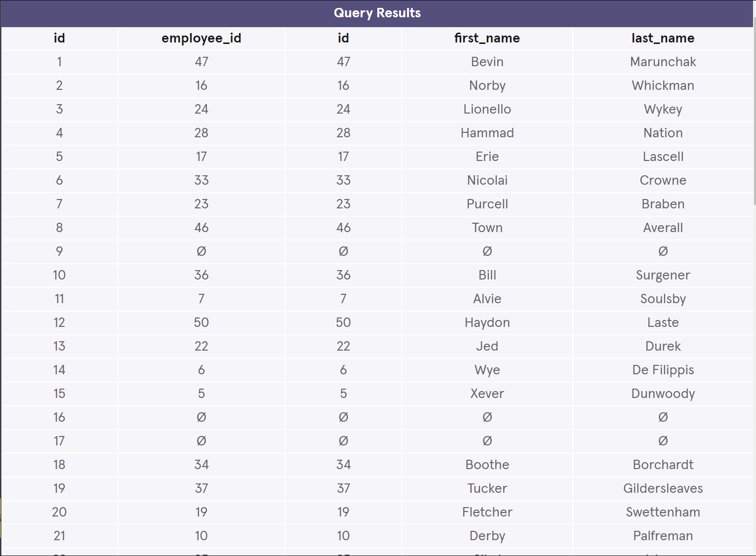Select the Averall last name cell
Viewport: 756px width, 556px height.
(663, 228)
